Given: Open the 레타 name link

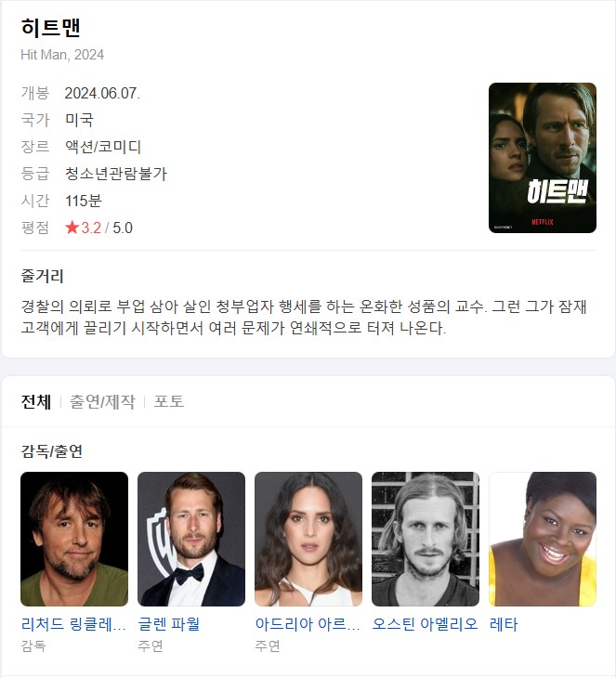Looking at the screenshot, I should 504,624.
